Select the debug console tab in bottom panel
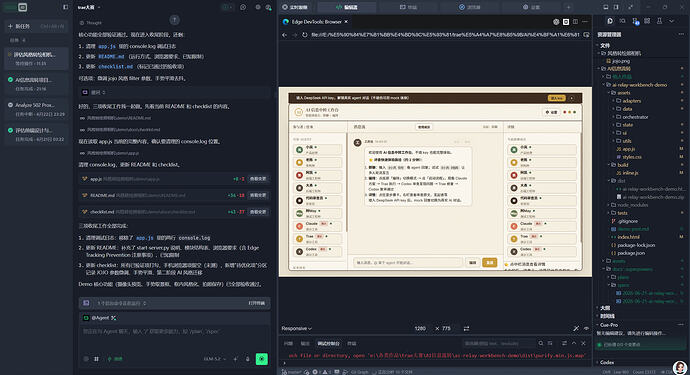Image resolution: width=690 pixels, height=375 pixels. tap(329, 343)
